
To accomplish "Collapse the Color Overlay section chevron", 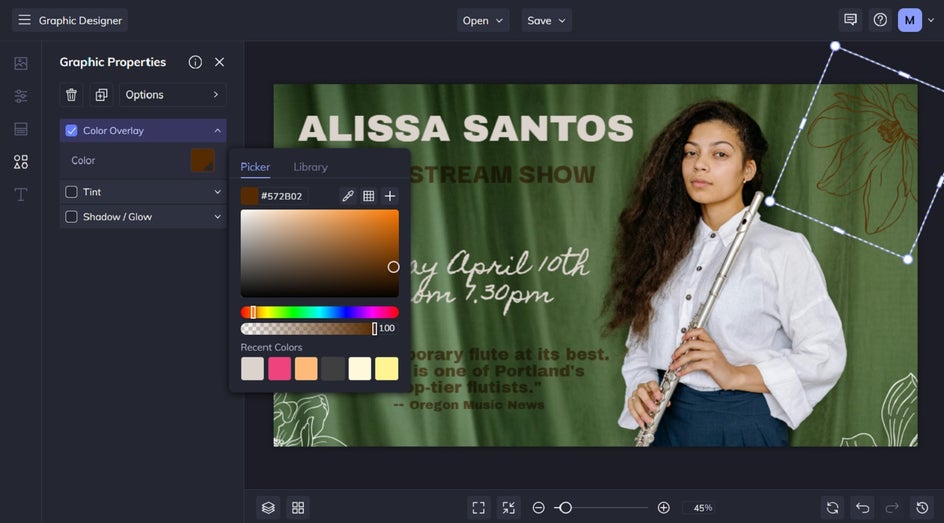I will [217, 131].
